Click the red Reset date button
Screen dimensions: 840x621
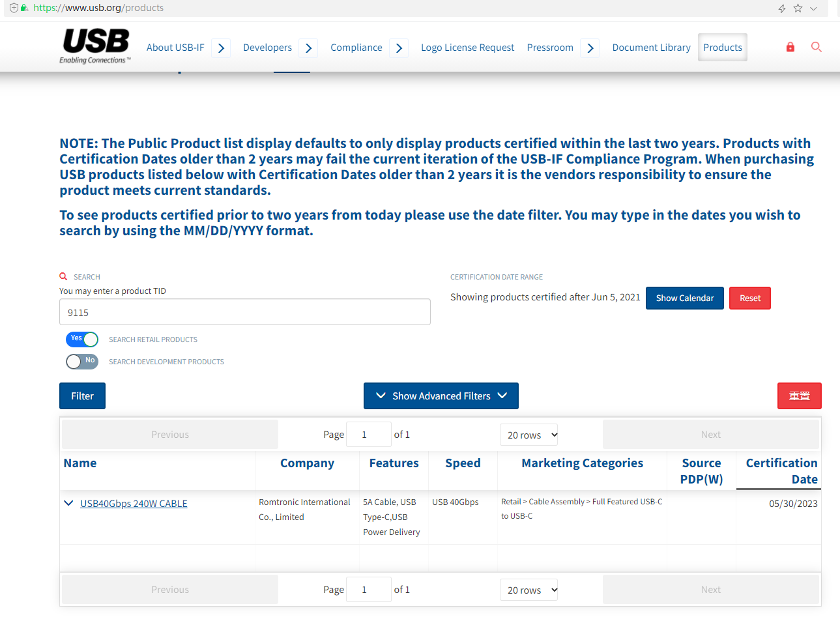point(750,298)
